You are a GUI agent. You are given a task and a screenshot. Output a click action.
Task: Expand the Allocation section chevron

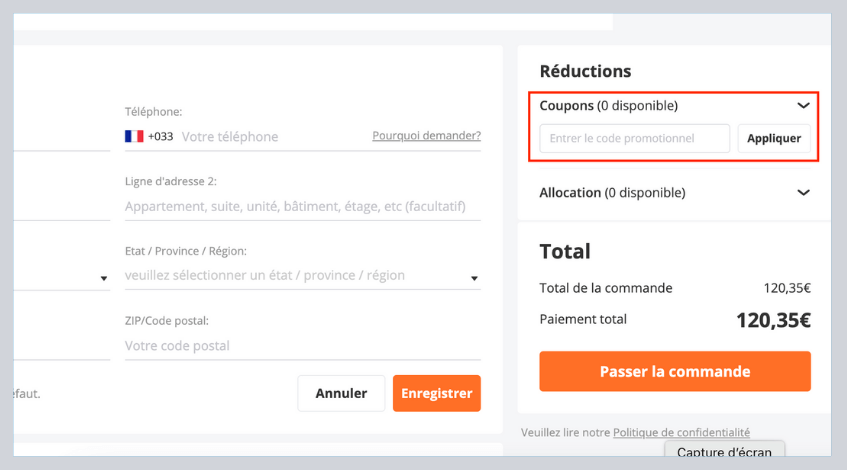(803, 193)
